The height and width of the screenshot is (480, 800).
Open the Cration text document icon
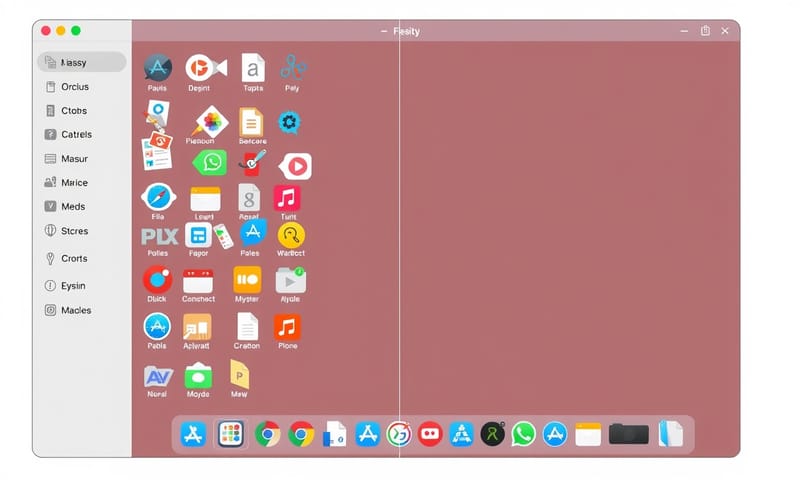pos(247,326)
